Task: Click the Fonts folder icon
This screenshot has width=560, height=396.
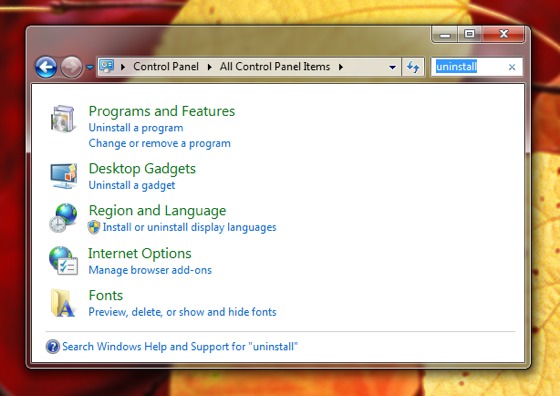Action: [x=63, y=303]
